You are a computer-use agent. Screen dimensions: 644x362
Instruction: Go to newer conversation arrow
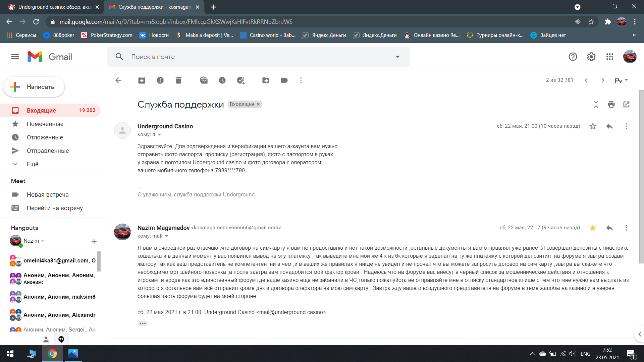[x=586, y=80]
